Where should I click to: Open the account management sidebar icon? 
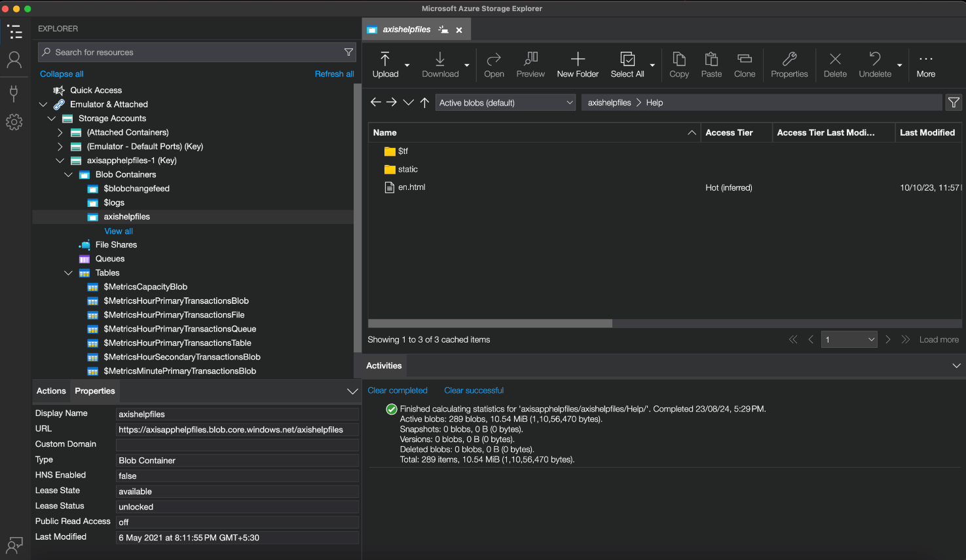[x=14, y=60]
